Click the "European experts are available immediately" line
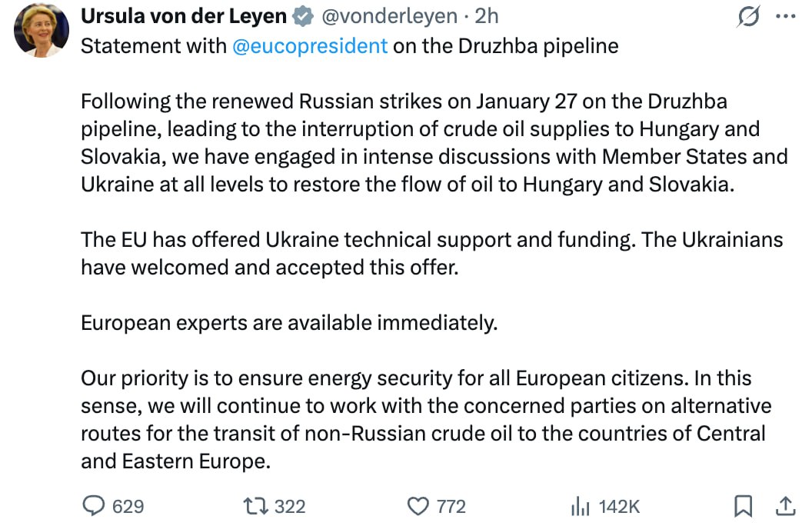Image resolution: width=812 pixels, height=526 pixels. point(289,323)
